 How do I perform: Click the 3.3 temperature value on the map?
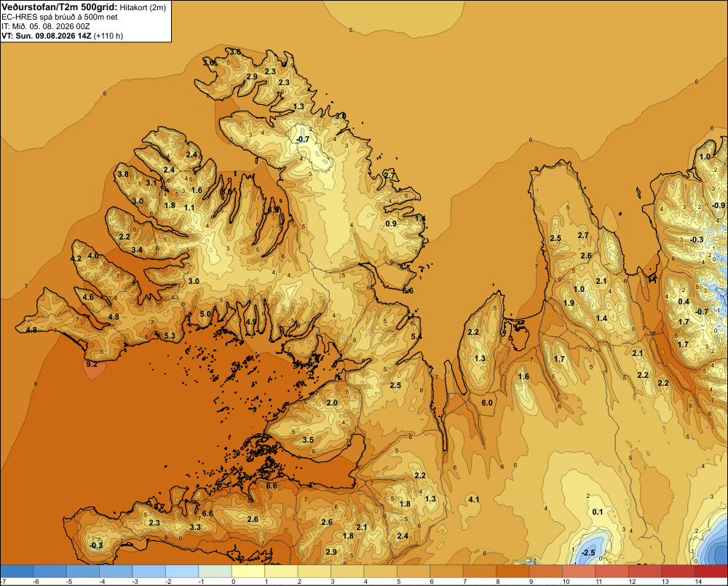(195, 527)
